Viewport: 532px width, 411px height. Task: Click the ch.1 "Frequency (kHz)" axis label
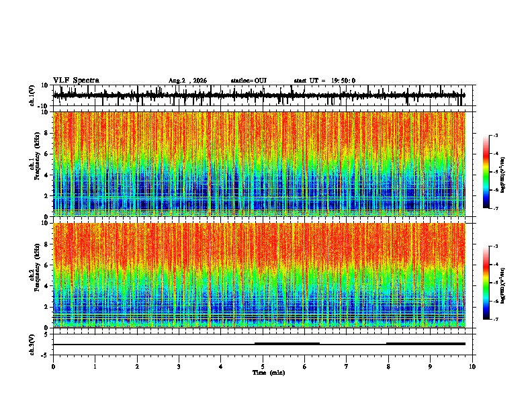point(37,156)
